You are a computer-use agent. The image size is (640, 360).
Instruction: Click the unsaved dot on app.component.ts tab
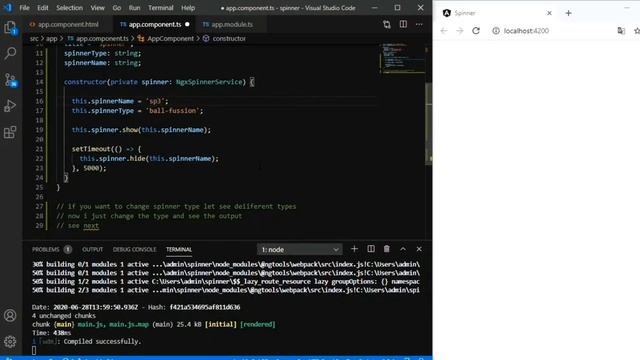coord(187,24)
